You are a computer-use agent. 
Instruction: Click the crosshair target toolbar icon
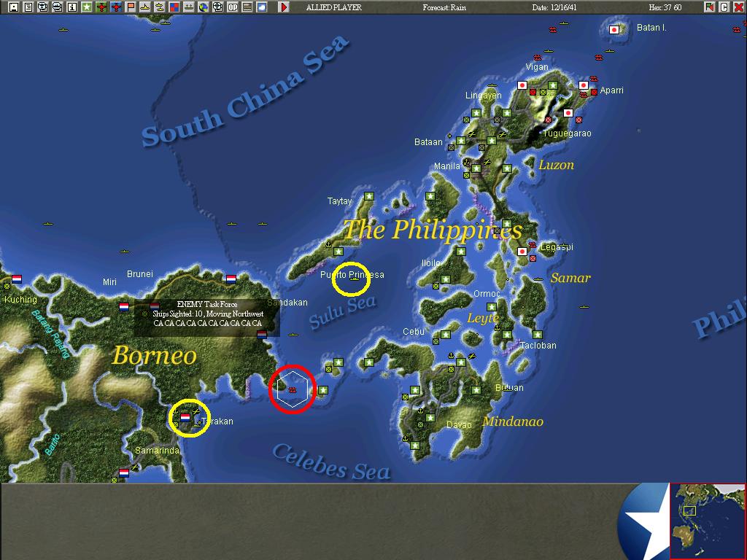coord(217,7)
